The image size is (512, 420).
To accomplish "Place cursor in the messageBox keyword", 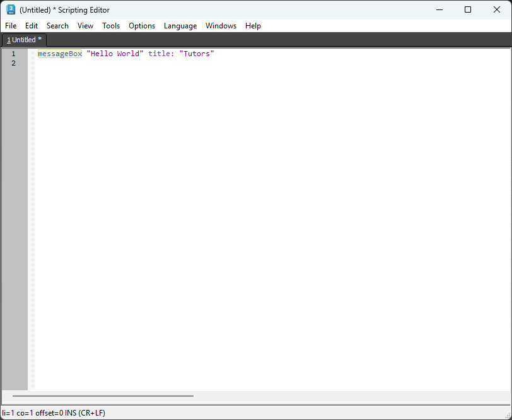I will click(60, 54).
